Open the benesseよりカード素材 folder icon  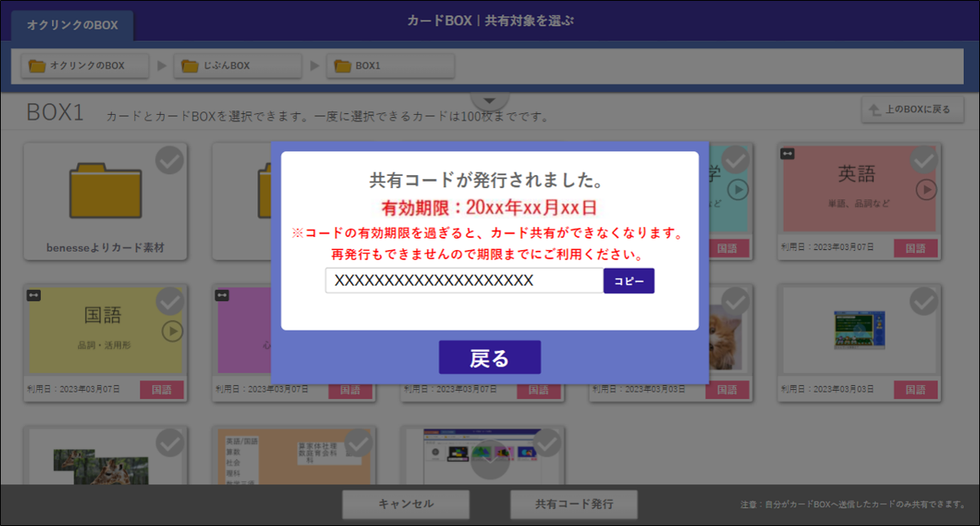(106, 189)
